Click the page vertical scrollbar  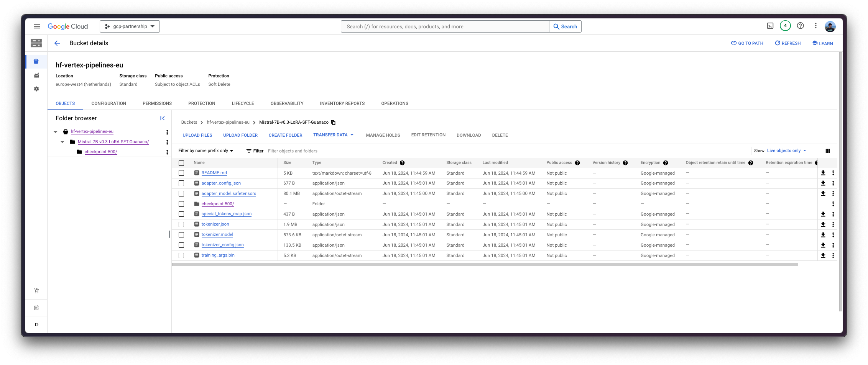[840, 182]
